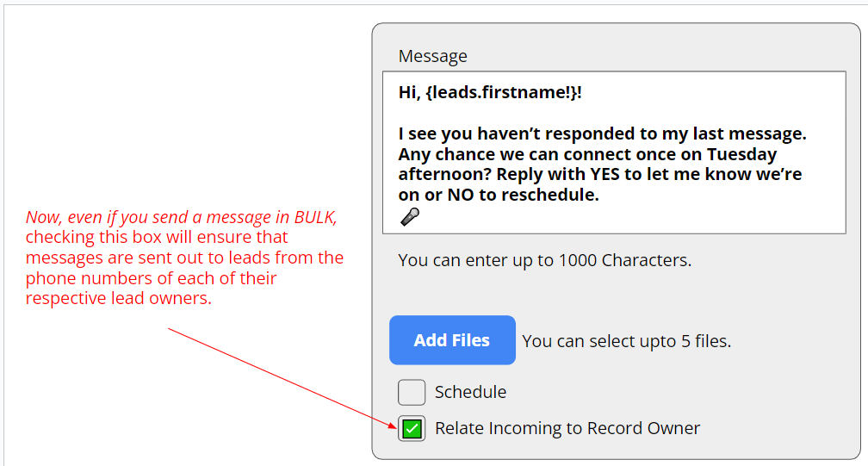Click the "Schedule" label text

[x=470, y=392]
